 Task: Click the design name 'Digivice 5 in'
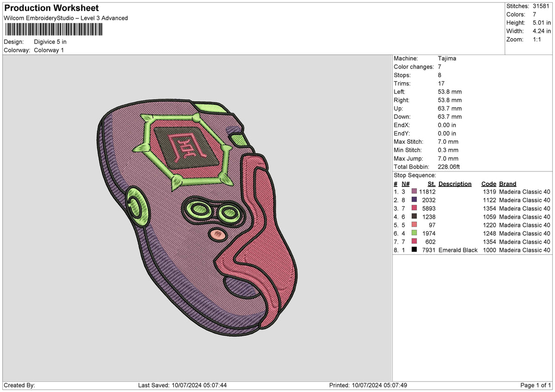[x=50, y=42]
